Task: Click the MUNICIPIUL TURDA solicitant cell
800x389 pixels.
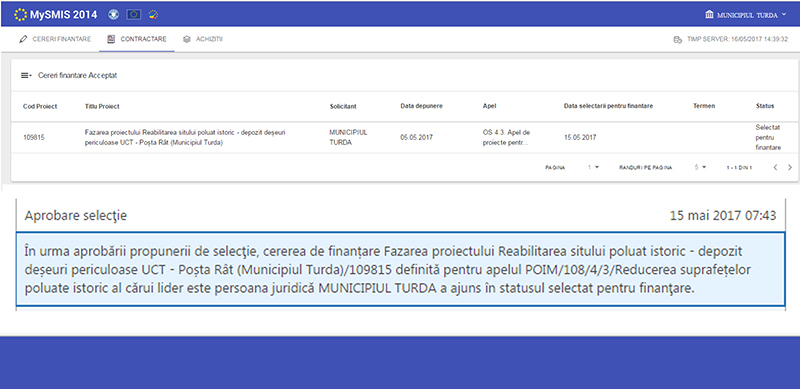Action: coord(348,137)
